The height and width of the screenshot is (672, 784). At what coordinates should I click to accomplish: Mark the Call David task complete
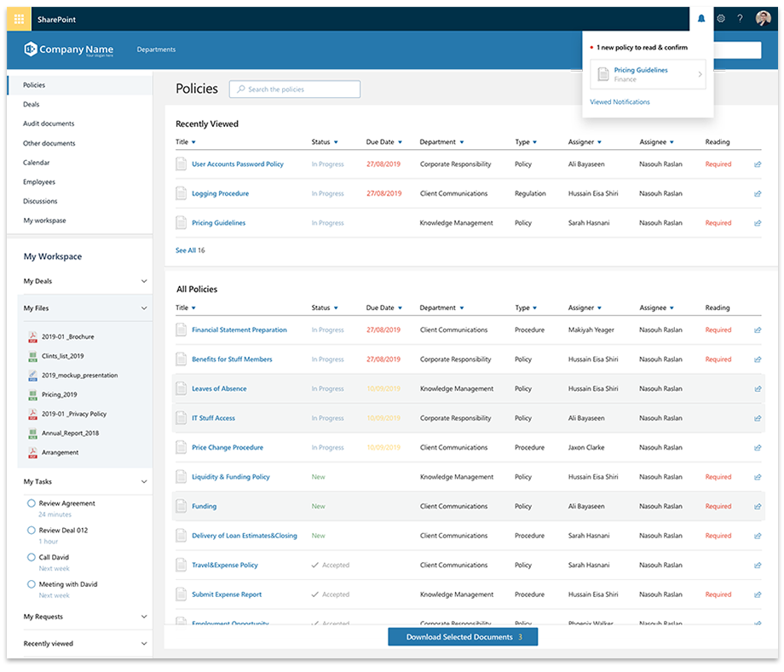(x=32, y=557)
